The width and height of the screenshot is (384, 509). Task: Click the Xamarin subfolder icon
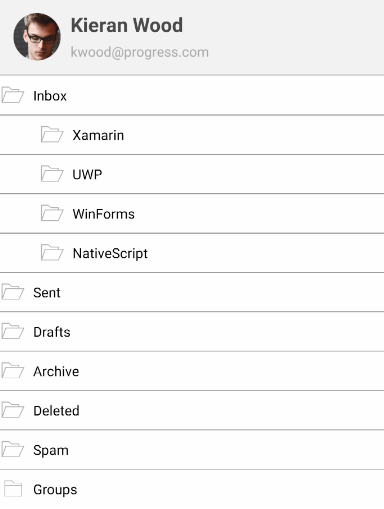coord(52,134)
